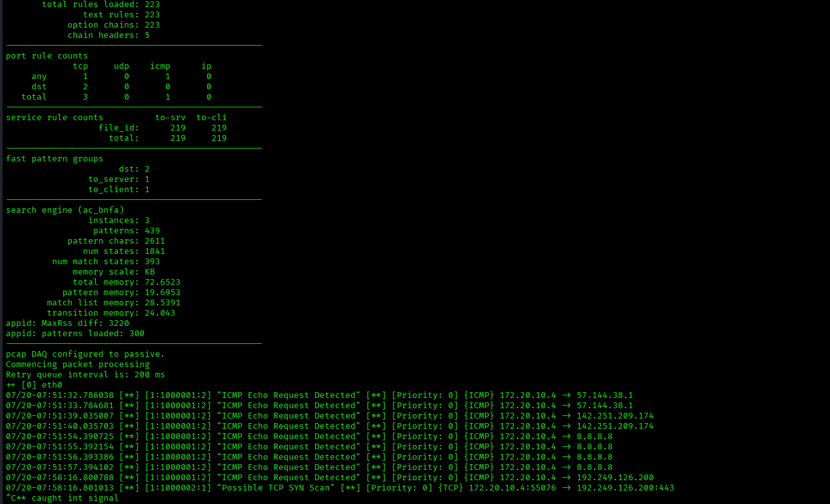This screenshot has width=830, height=504.
Task: Select the alert timestamped 07/20-07:51:55.392154
Action: click(x=309, y=447)
